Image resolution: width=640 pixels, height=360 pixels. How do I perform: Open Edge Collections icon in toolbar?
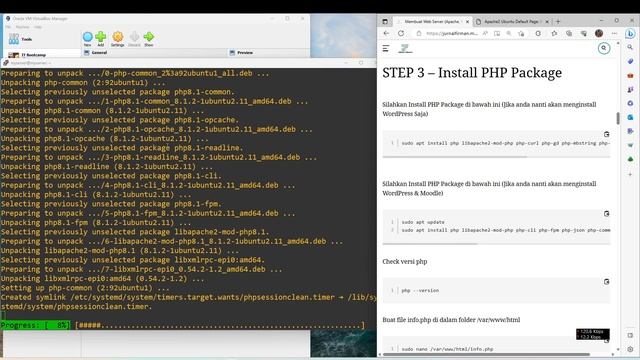coord(569,33)
